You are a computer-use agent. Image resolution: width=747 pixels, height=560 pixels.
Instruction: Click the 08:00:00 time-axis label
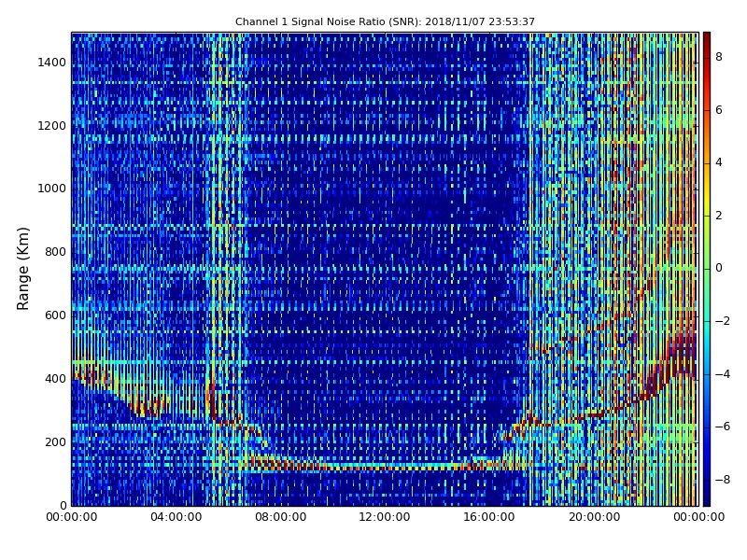click(281, 517)
